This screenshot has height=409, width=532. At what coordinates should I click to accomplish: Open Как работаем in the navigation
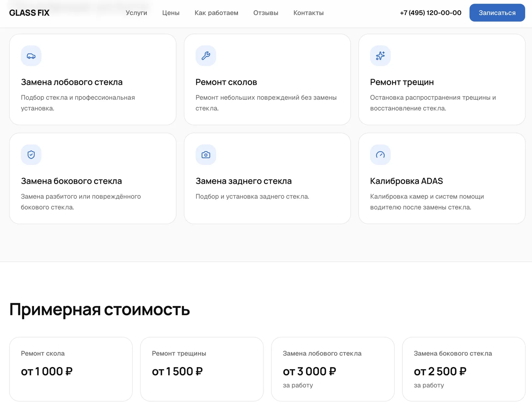(216, 13)
